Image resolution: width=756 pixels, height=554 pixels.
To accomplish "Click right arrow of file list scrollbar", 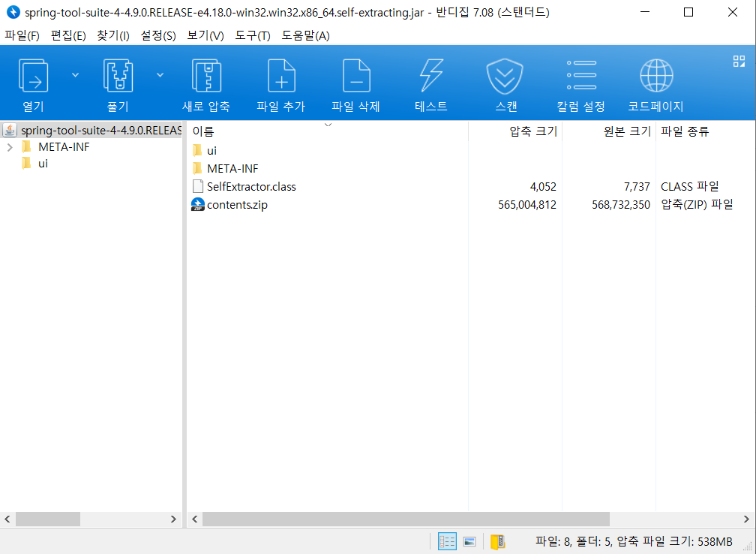I will (746, 519).
